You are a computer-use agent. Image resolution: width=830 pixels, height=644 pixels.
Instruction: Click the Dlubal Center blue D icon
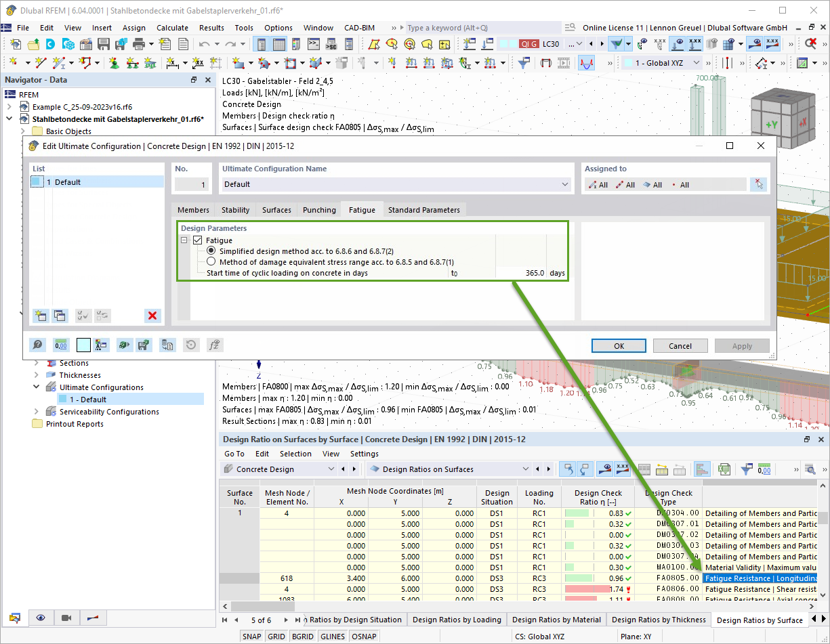50,44
